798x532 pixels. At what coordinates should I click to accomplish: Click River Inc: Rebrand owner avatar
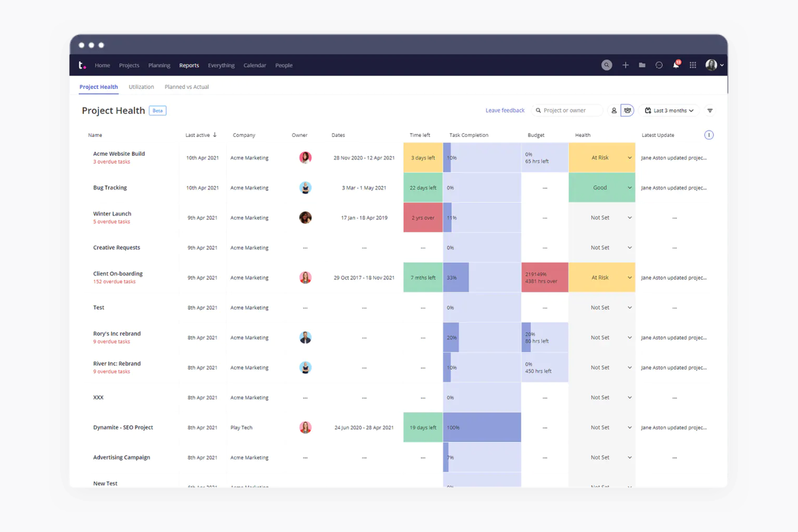pos(305,368)
